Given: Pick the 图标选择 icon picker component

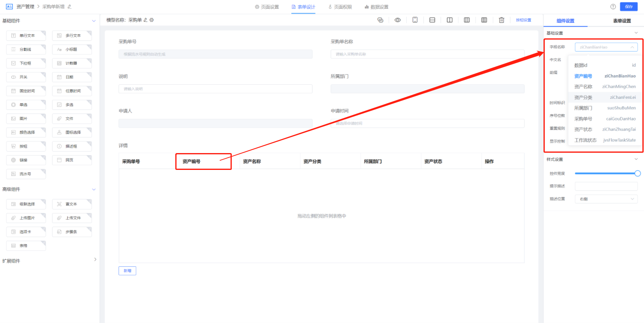Looking at the screenshot, I should click(72, 132).
